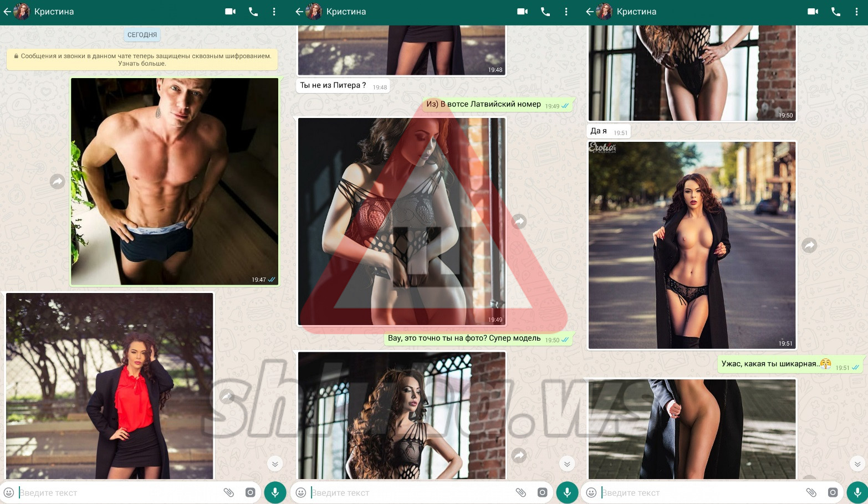
Task: Jump to latest messages in the middle chat
Action: pyautogui.click(x=566, y=464)
